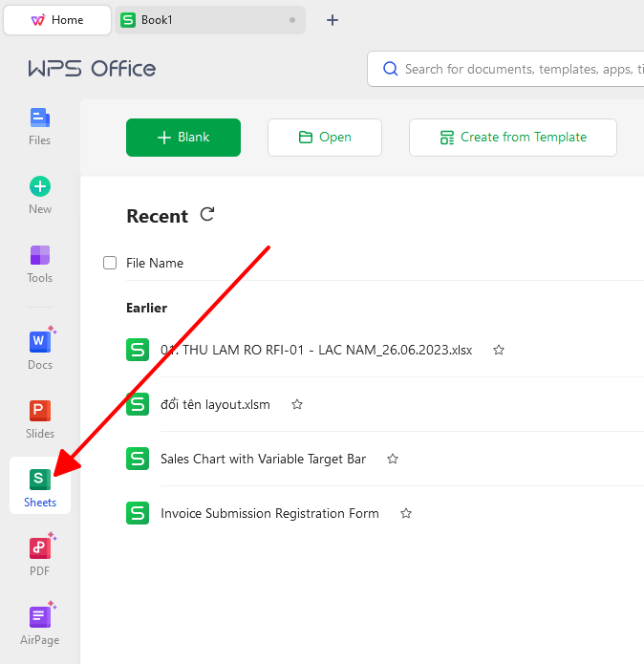The width and height of the screenshot is (644, 664).
Task: Star the đổi tên layout.xlsm file
Action: pyautogui.click(x=297, y=405)
